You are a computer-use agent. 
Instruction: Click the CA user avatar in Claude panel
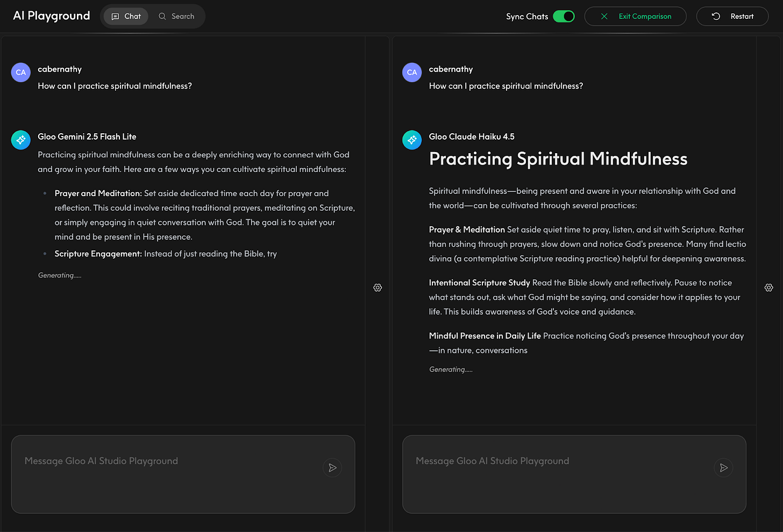412,72
